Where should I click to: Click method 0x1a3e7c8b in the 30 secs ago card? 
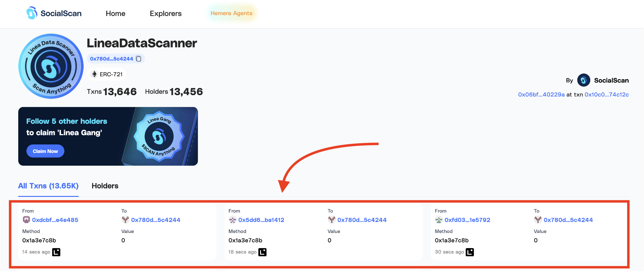point(452,240)
